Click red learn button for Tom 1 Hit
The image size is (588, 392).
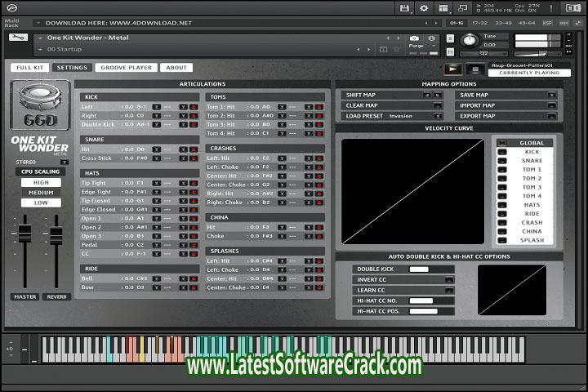tap(319, 107)
